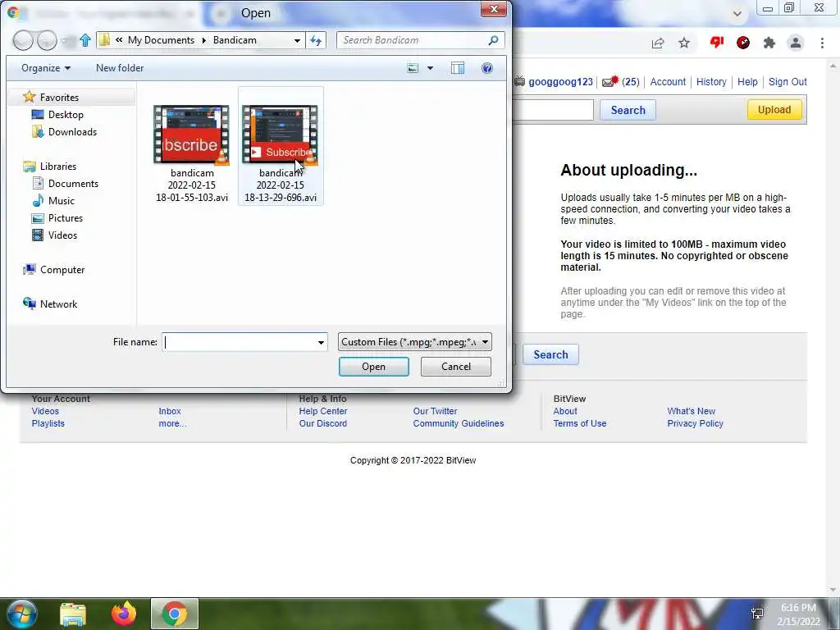
Task: Open the Music library
Action: (x=61, y=200)
